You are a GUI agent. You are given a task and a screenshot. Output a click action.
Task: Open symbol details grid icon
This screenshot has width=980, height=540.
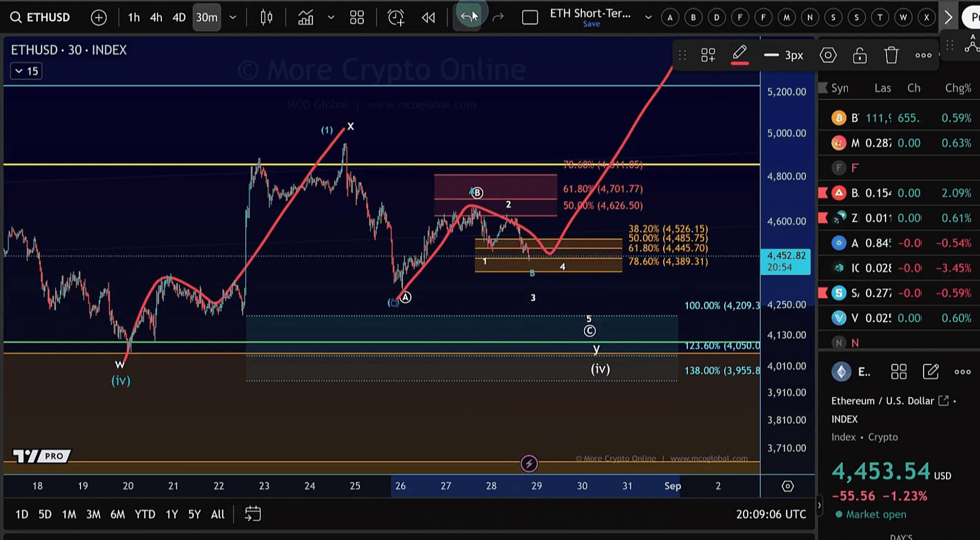(x=899, y=372)
